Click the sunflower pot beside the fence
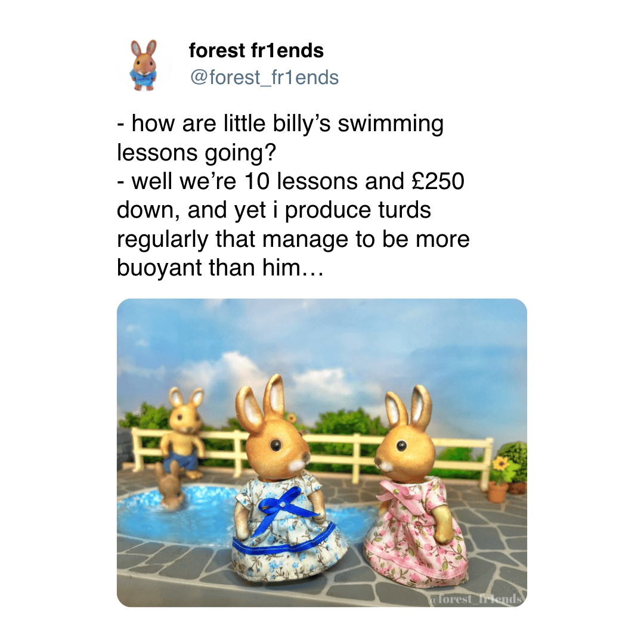This screenshot has height=644, width=644. coord(500,479)
